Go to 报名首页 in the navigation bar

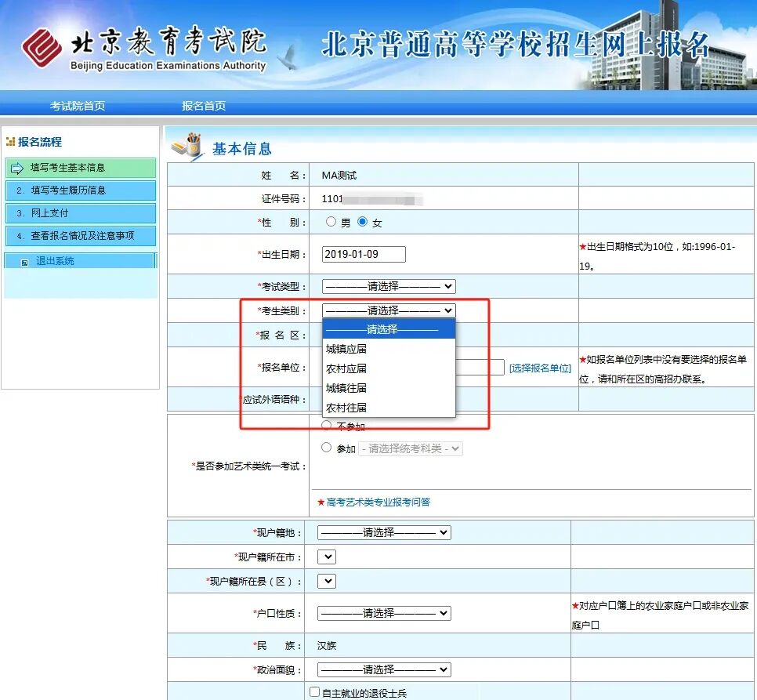click(204, 106)
